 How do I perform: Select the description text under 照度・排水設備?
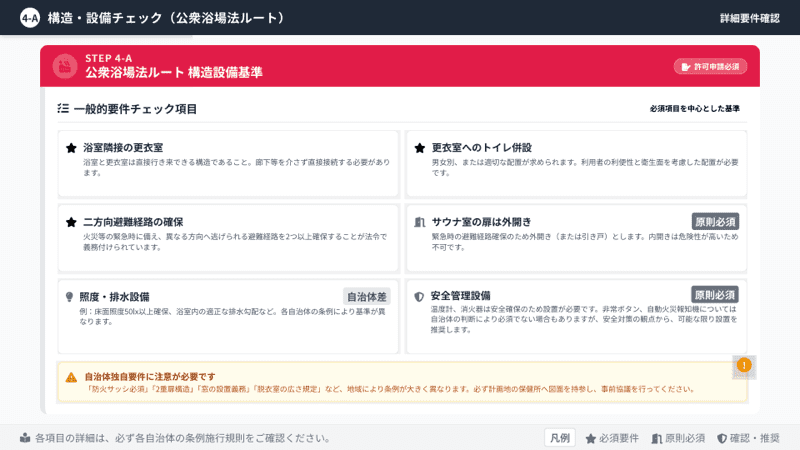[x=232, y=316]
